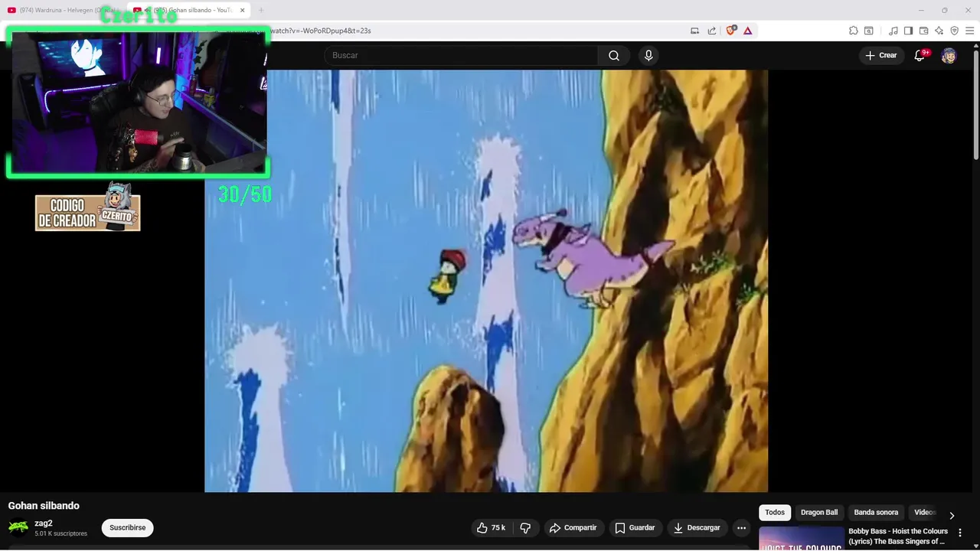Viewport: 980px width, 551px height.
Task: Click the Brave Rewards triangle icon
Action: point(748,31)
